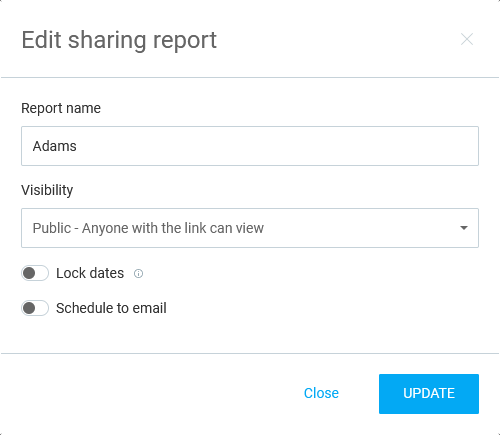Click the 'Edit sharing report' dialog title

pos(119,40)
